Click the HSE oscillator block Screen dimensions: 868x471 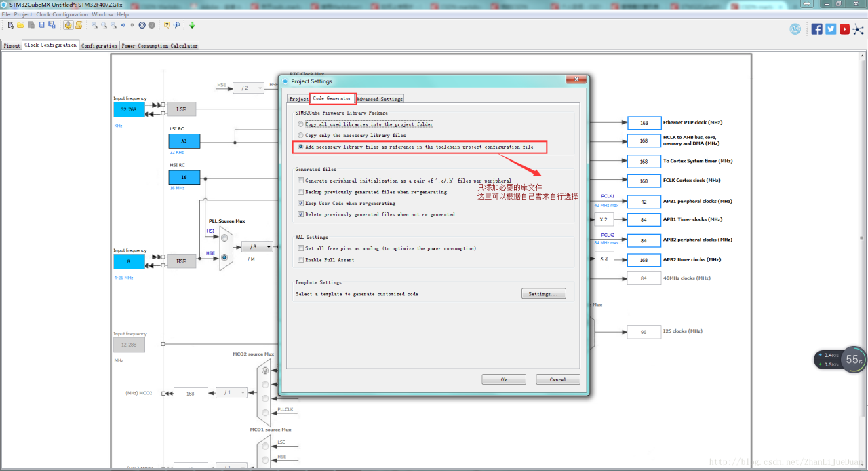181,261
